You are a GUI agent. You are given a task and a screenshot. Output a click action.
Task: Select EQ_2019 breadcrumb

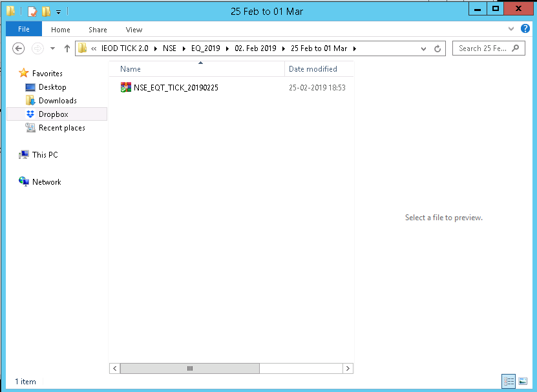[x=205, y=48]
